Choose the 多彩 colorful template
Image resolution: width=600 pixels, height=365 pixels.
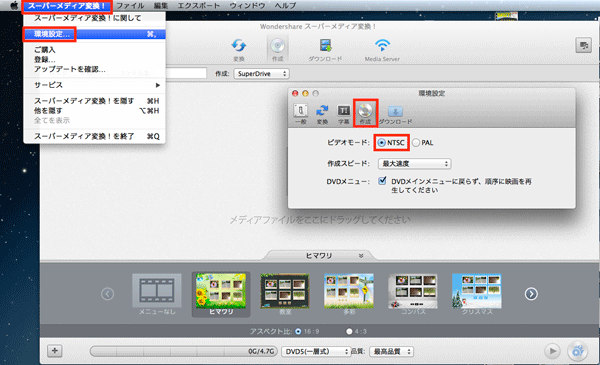(x=349, y=294)
